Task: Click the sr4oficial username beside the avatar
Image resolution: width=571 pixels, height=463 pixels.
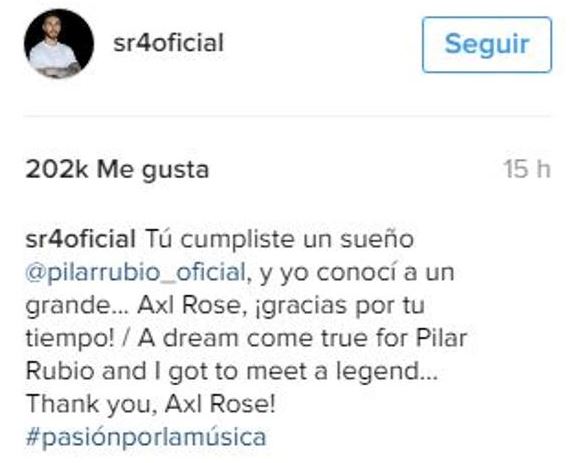Action: (168, 43)
